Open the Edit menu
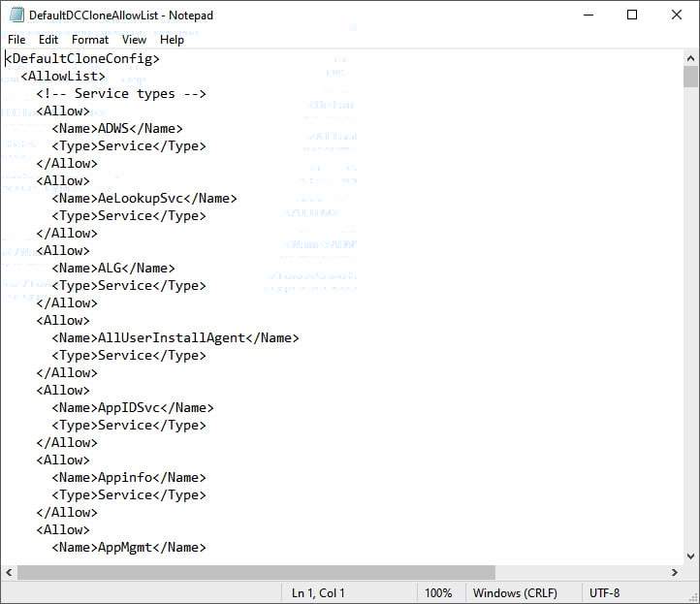 (48, 40)
